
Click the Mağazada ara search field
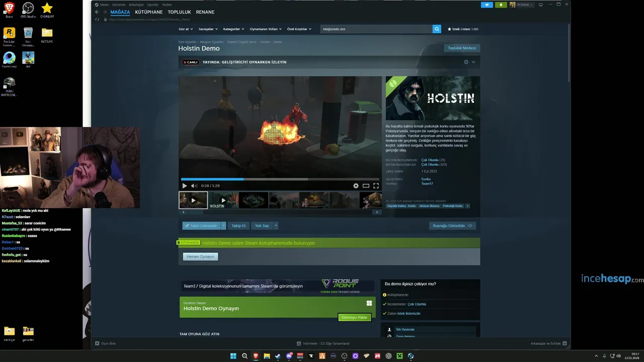[376, 29]
